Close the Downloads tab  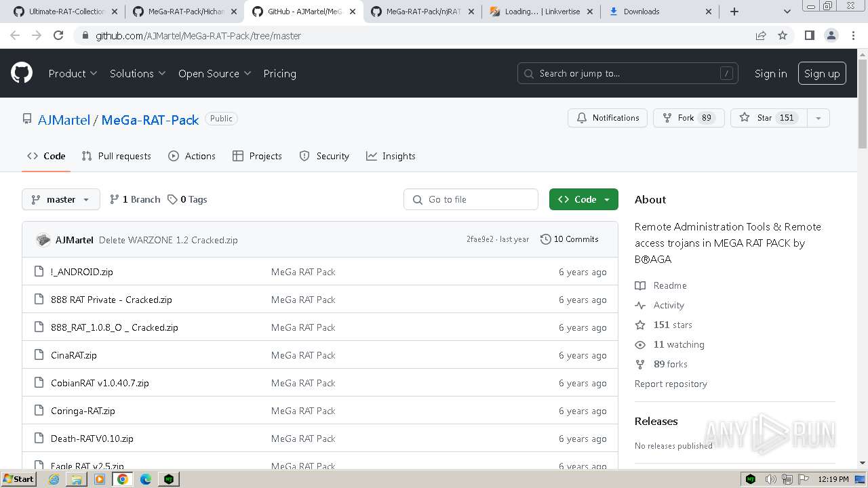coord(709,12)
